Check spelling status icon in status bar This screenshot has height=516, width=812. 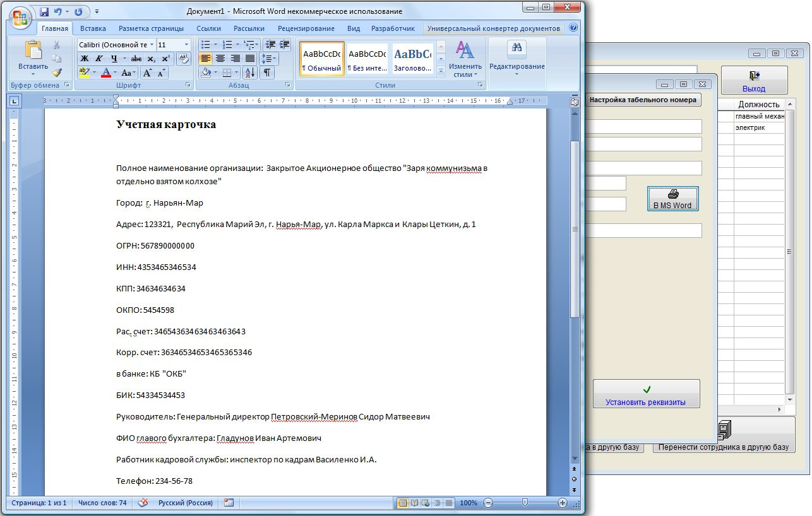(143, 503)
